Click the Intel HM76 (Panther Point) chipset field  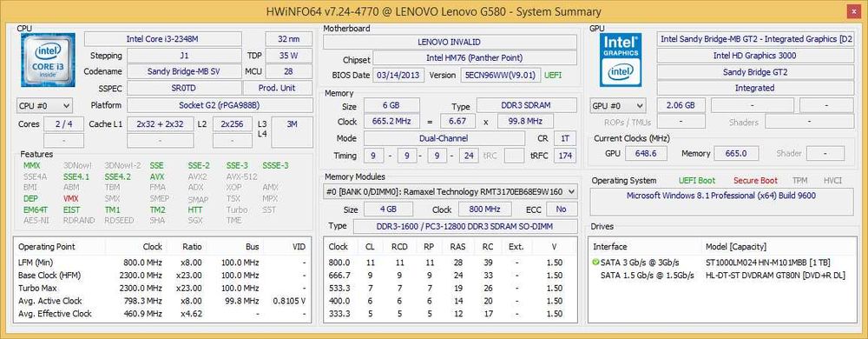(x=475, y=58)
